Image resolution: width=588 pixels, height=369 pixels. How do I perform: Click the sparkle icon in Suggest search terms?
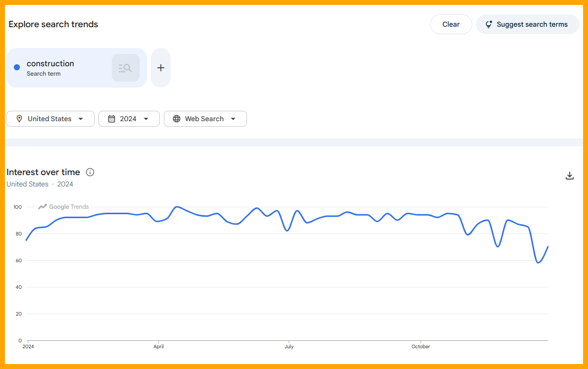point(489,24)
